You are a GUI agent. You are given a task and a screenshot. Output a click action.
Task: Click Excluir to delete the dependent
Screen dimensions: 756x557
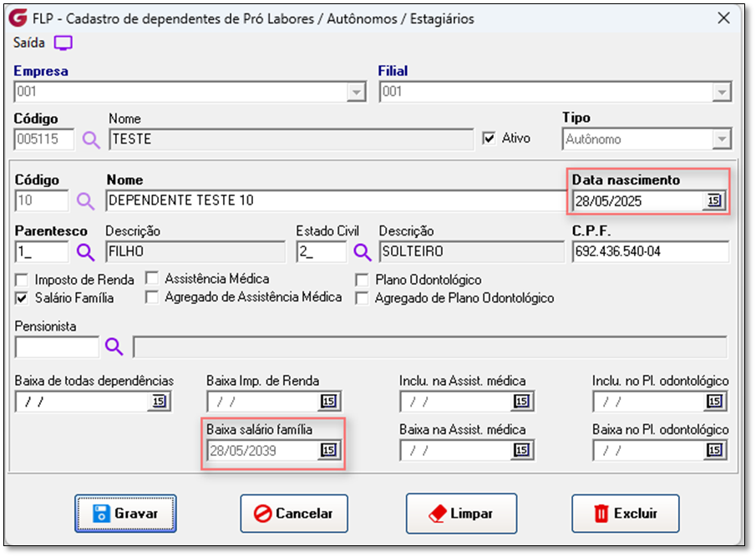[x=626, y=514]
